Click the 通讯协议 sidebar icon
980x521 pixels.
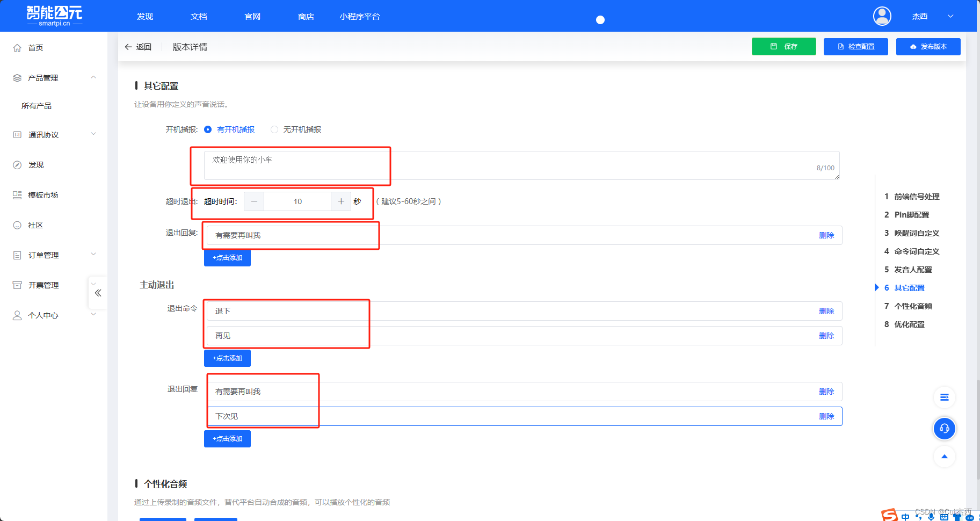pos(17,135)
